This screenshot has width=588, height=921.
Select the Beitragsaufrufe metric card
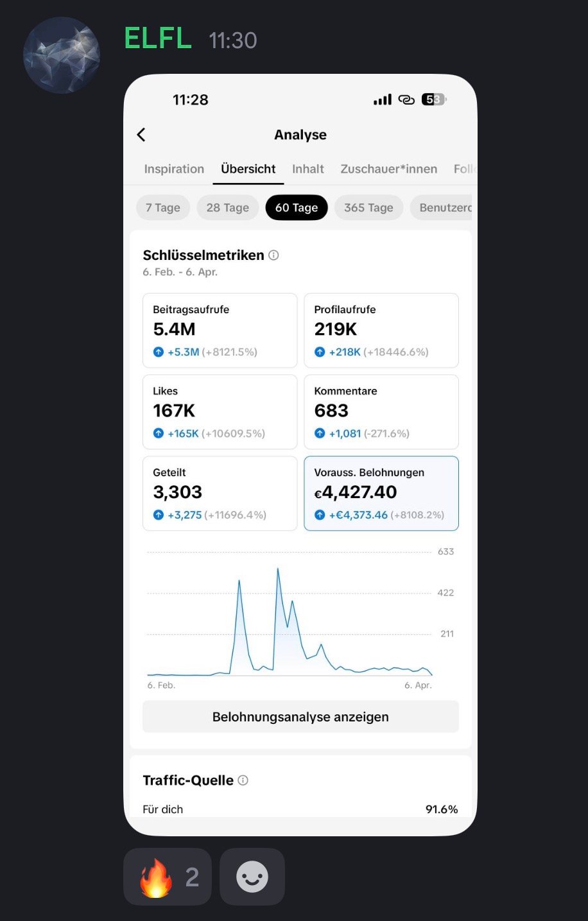pyautogui.click(x=220, y=331)
